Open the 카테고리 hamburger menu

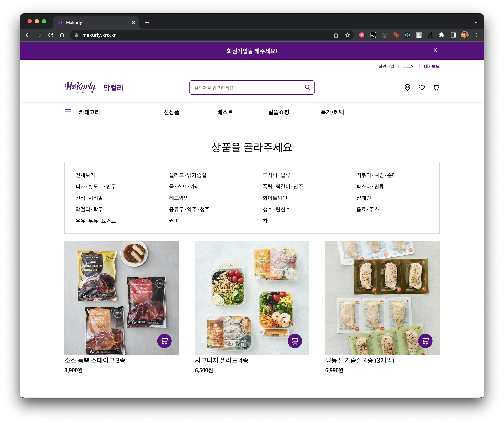68,112
